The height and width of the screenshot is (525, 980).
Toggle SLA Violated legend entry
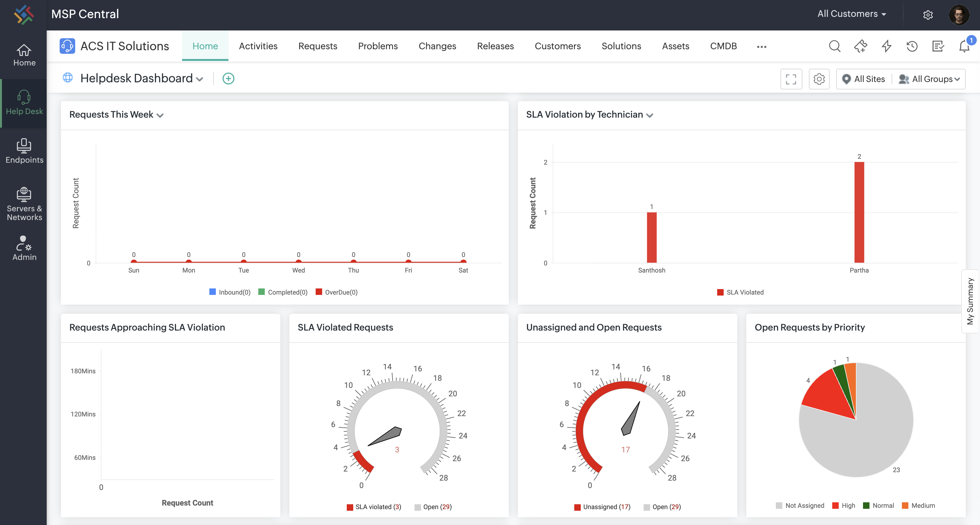click(x=740, y=292)
